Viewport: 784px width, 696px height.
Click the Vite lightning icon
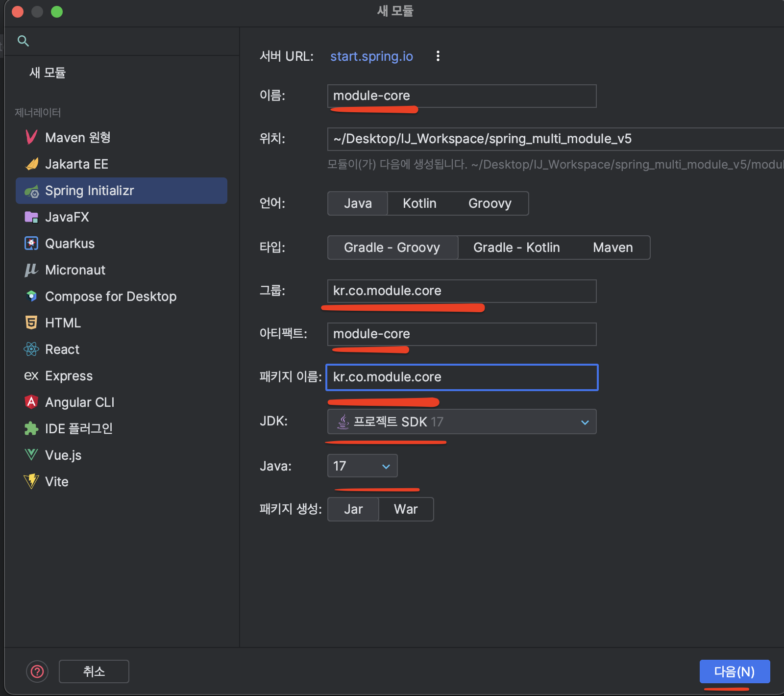tap(31, 481)
